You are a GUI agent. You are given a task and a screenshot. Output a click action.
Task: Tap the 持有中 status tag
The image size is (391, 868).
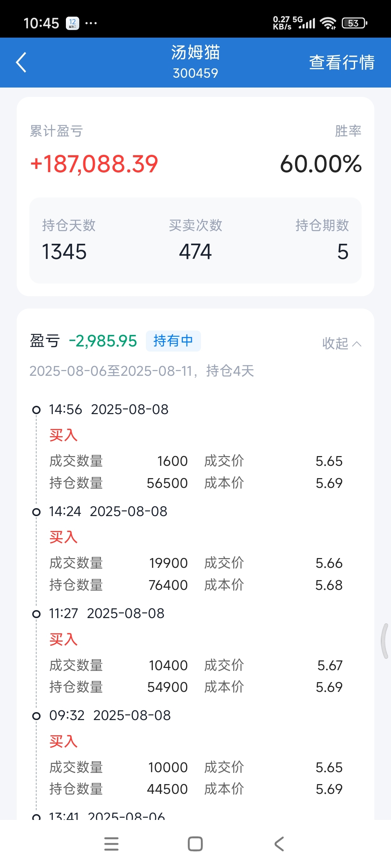click(173, 341)
